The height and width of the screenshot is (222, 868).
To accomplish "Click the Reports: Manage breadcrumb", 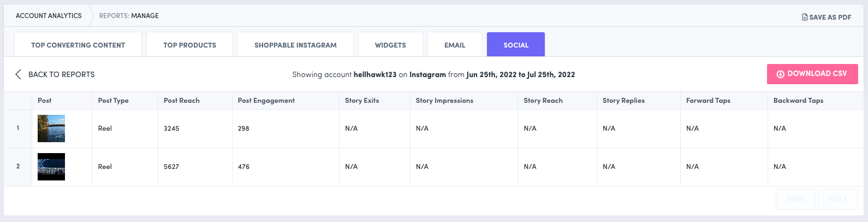I will point(129,16).
